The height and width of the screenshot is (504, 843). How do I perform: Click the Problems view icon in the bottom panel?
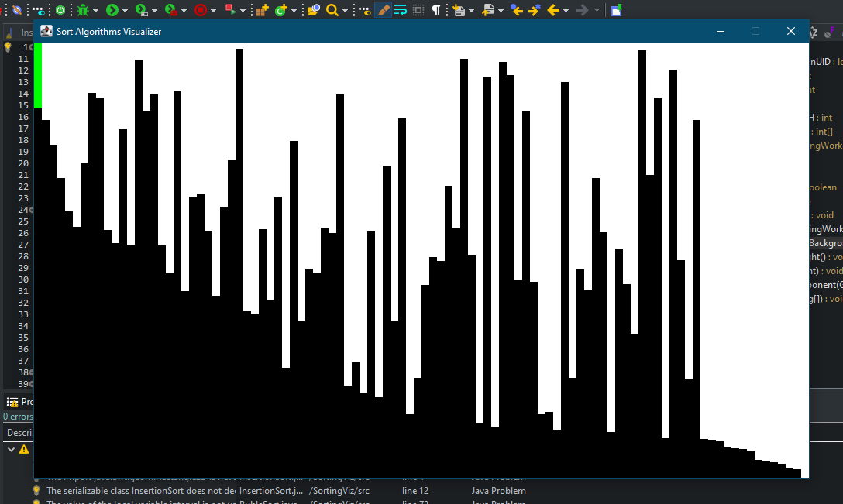(13, 401)
